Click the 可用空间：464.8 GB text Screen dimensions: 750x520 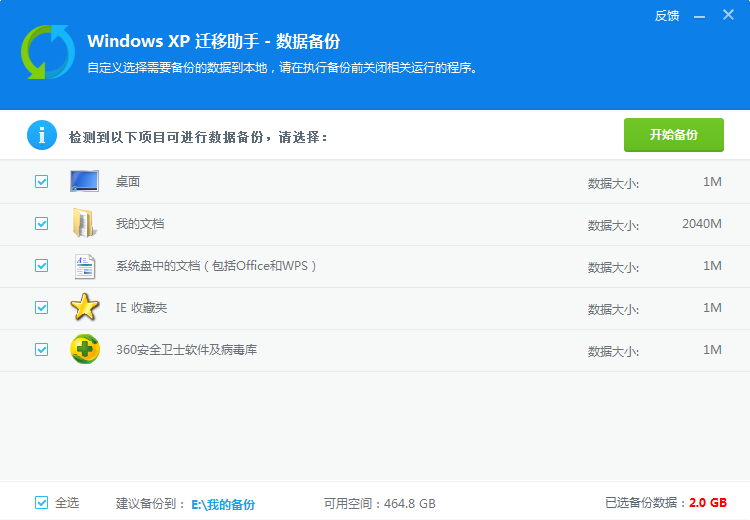coord(380,503)
